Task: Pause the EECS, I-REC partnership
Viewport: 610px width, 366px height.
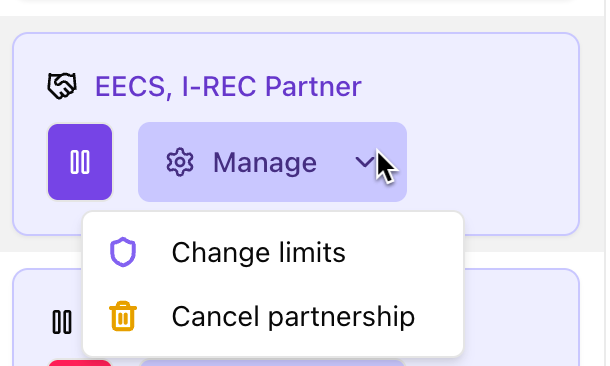Action: [80, 162]
